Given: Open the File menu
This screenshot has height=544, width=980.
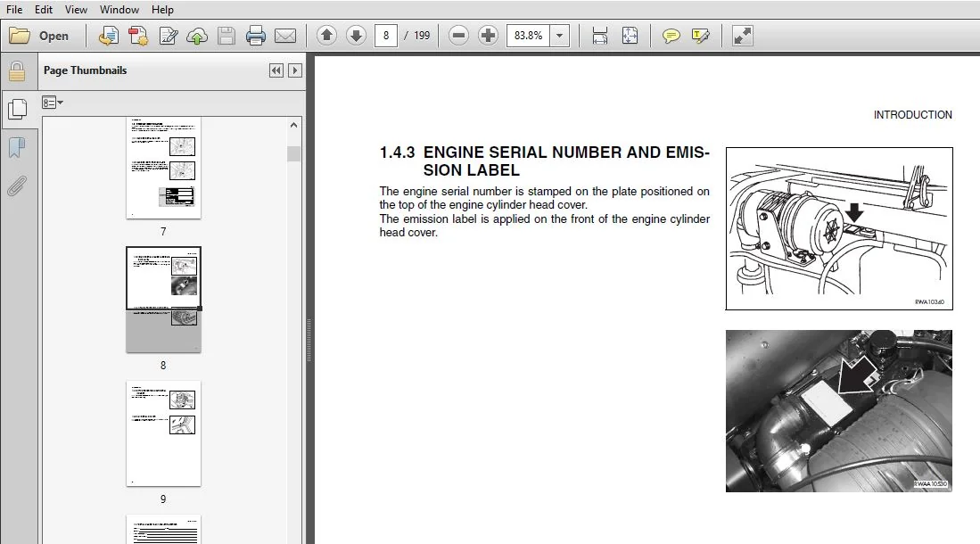Looking at the screenshot, I should 13,10.
